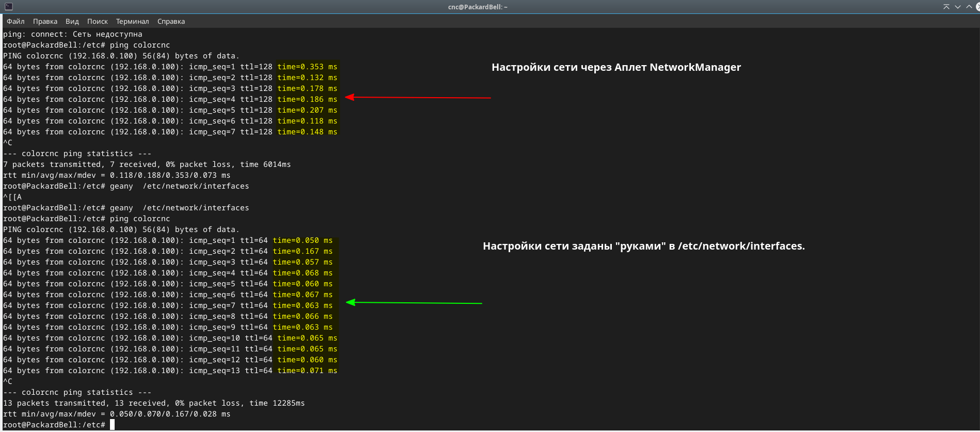Click the rtt line ending 0.167/0.028 ms
This screenshot has width=980, height=432.
point(117,414)
